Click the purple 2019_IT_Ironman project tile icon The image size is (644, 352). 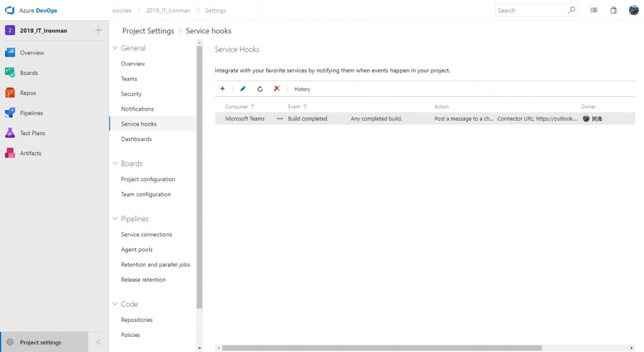click(10, 30)
